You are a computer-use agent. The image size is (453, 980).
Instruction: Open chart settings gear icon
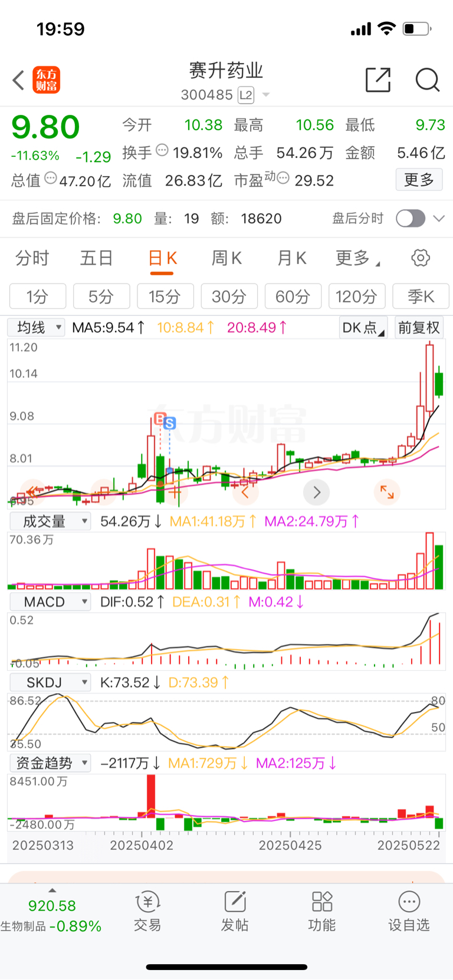(x=421, y=258)
